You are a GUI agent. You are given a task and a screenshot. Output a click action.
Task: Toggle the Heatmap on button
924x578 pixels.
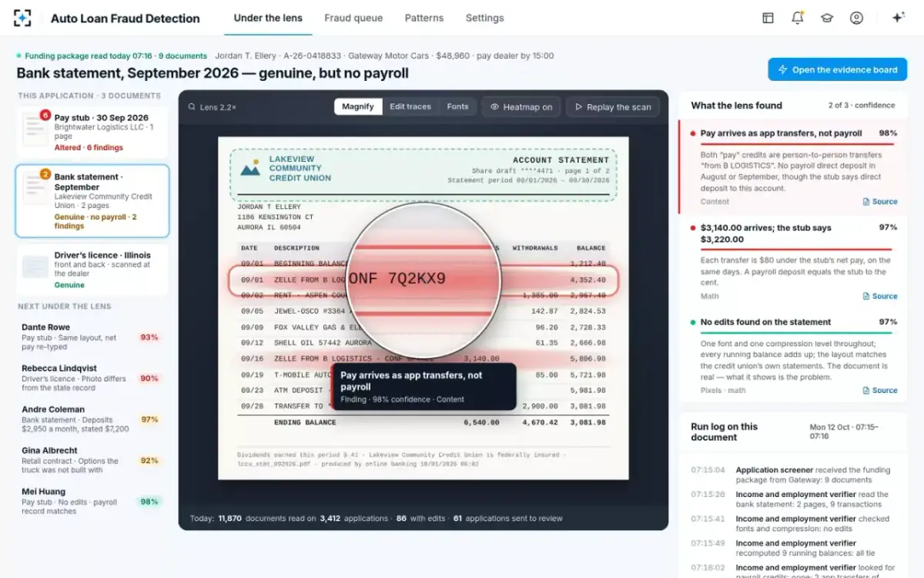(x=521, y=107)
